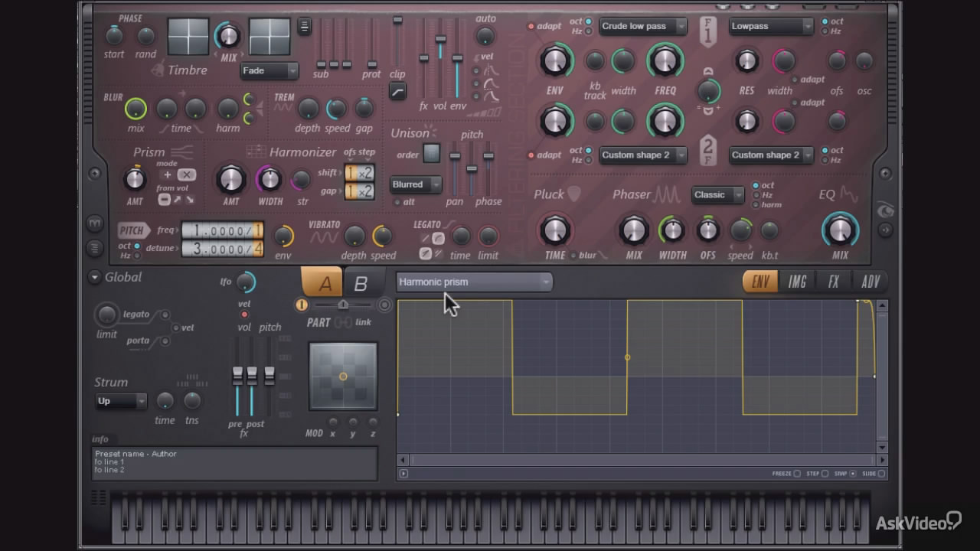Open the Crude low pass filter dropdown
The image size is (980, 551).
pos(642,26)
